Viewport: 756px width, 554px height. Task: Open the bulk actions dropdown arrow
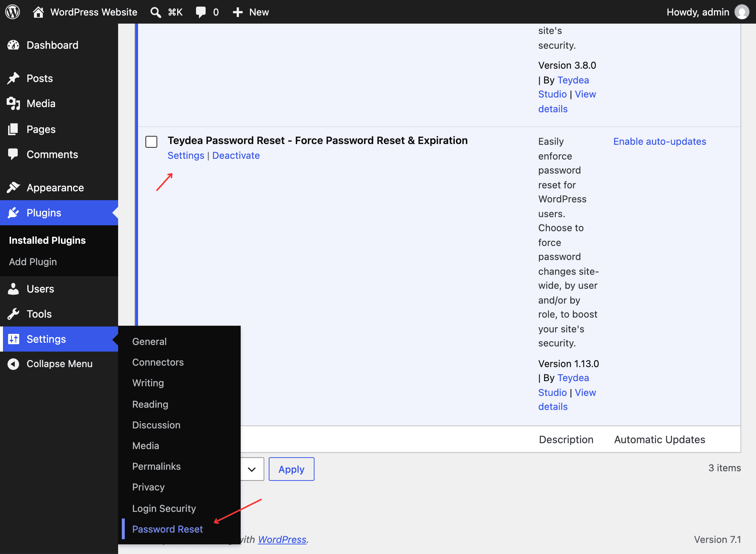point(252,469)
